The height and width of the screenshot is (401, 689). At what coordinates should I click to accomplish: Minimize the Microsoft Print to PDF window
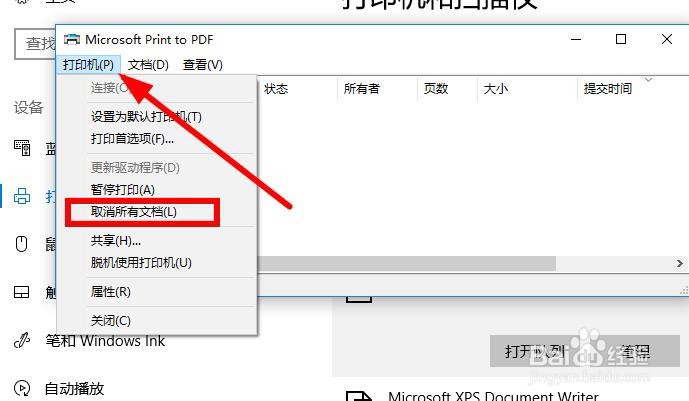pos(576,40)
